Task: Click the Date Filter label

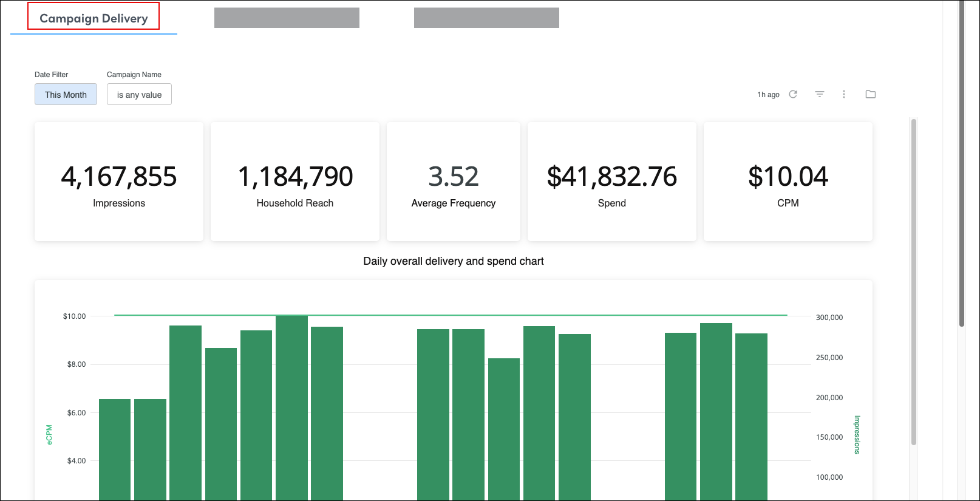Action: [52, 75]
